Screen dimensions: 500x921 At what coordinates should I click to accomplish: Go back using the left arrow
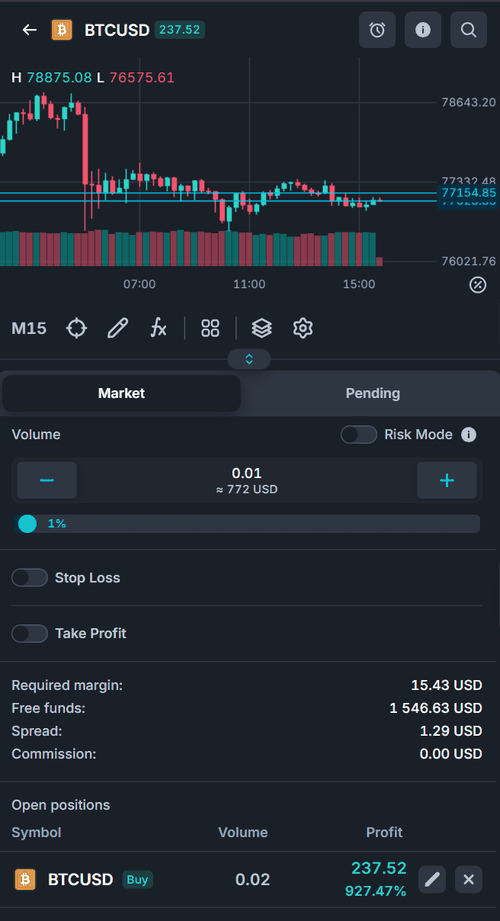tap(29, 30)
